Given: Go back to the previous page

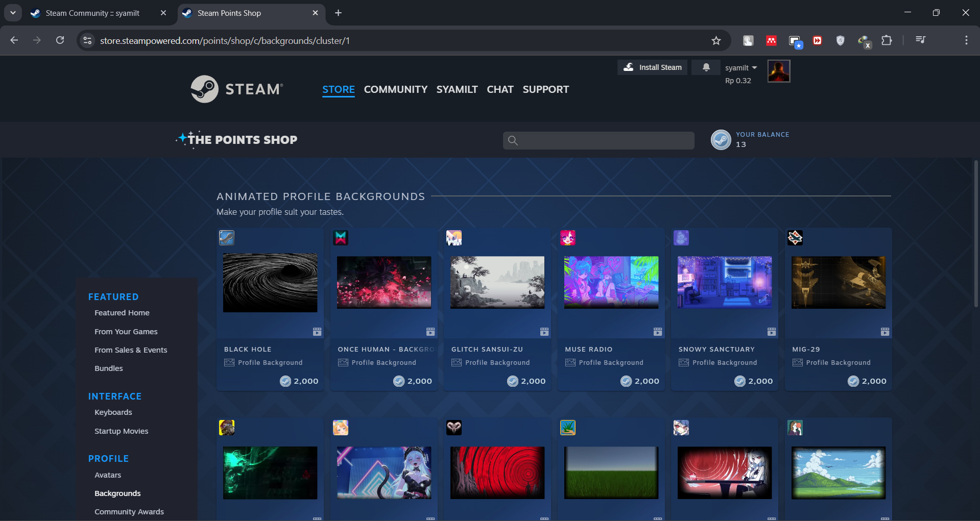Looking at the screenshot, I should (x=14, y=40).
